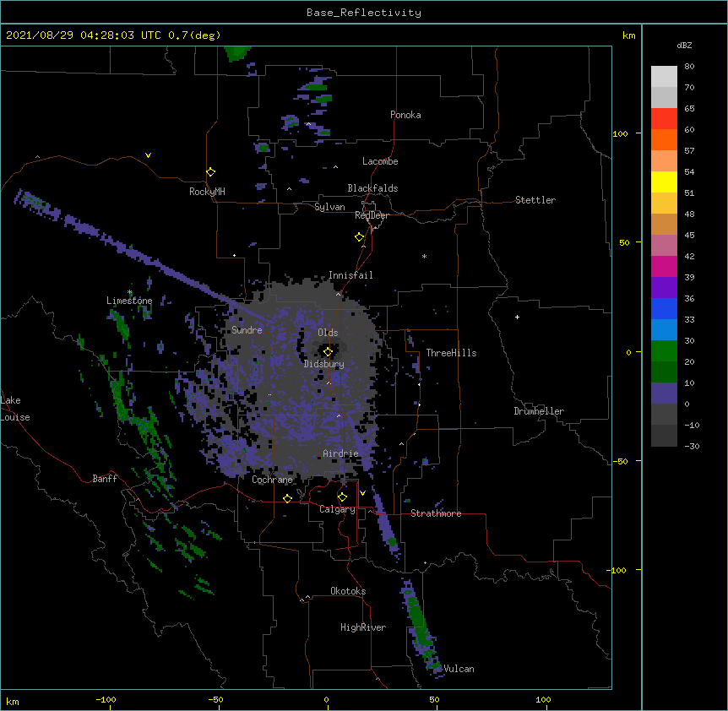Click the RockyMH label
Screen dimensions: 728x711
[x=207, y=192]
